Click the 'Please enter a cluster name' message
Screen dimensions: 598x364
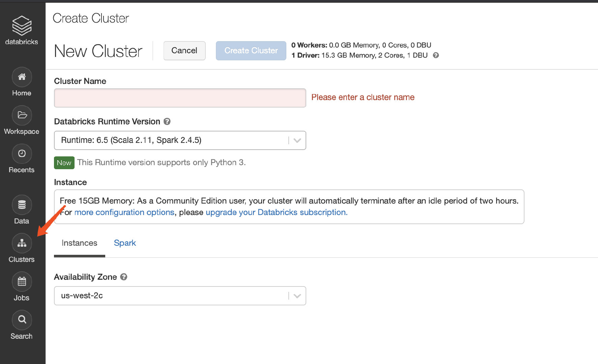click(x=363, y=97)
